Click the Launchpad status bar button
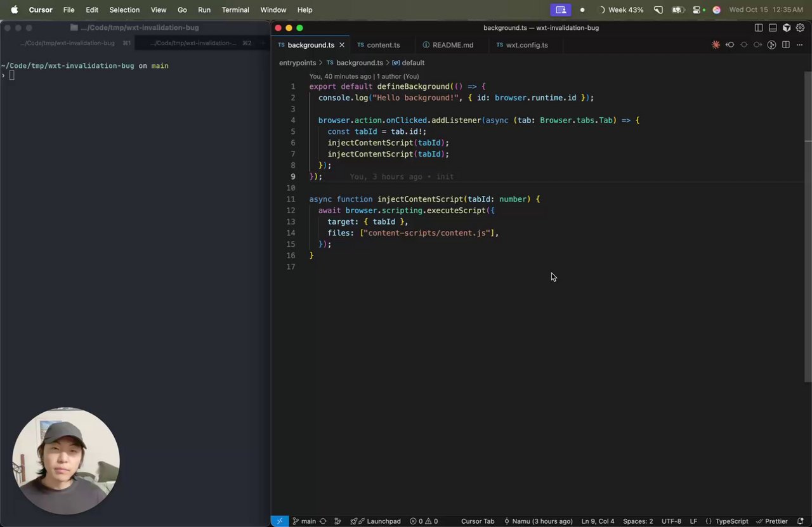This screenshot has height=527, width=812. pyautogui.click(x=383, y=521)
